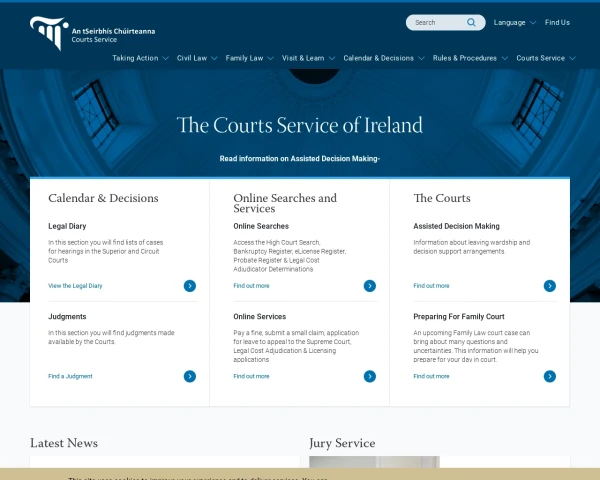Click Find out more under Online Services
600x480 pixels.
251,376
